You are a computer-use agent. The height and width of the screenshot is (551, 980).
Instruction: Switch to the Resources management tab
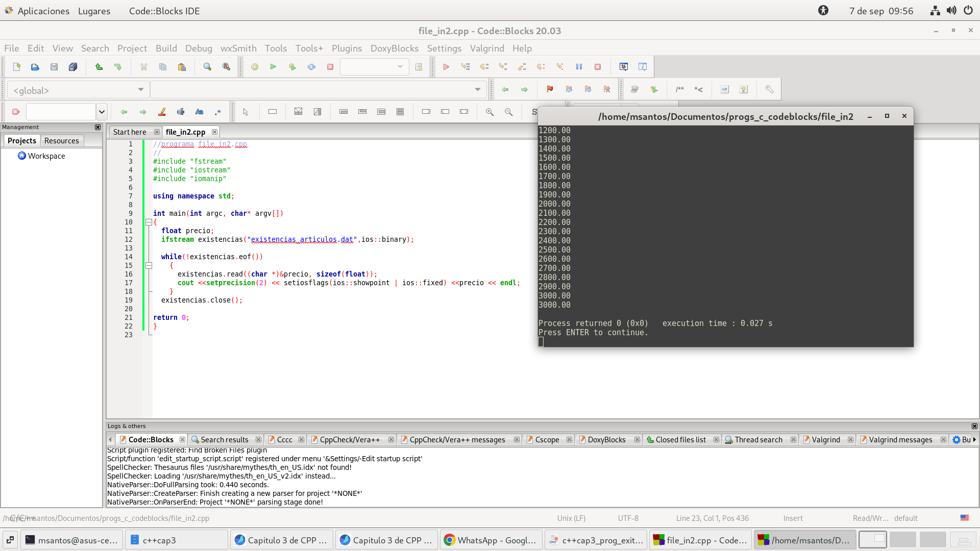[61, 141]
